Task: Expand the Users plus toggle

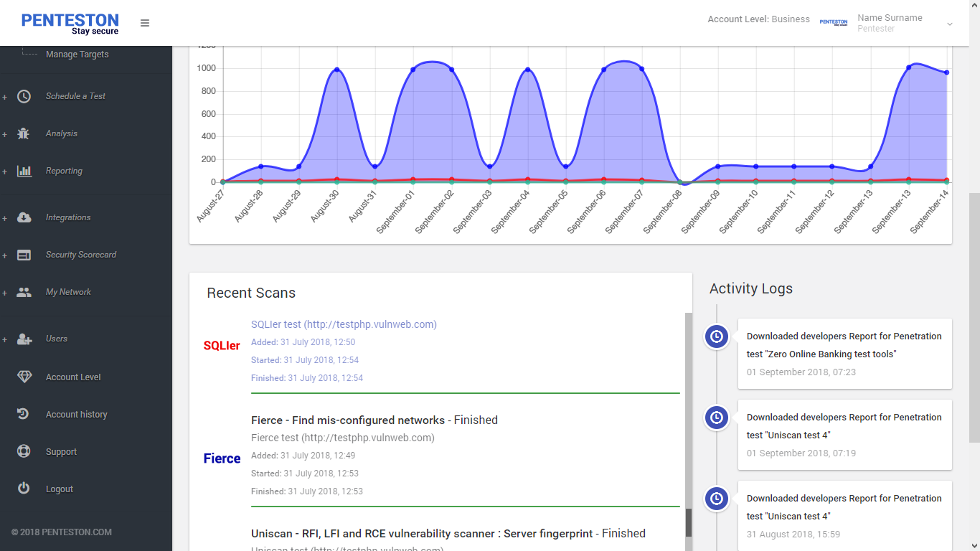Action: click(4, 339)
